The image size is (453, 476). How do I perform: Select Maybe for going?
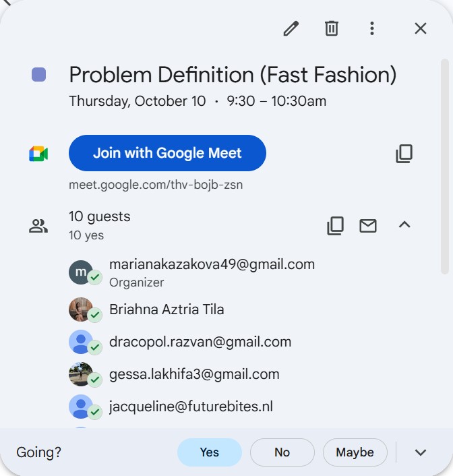[355, 452]
